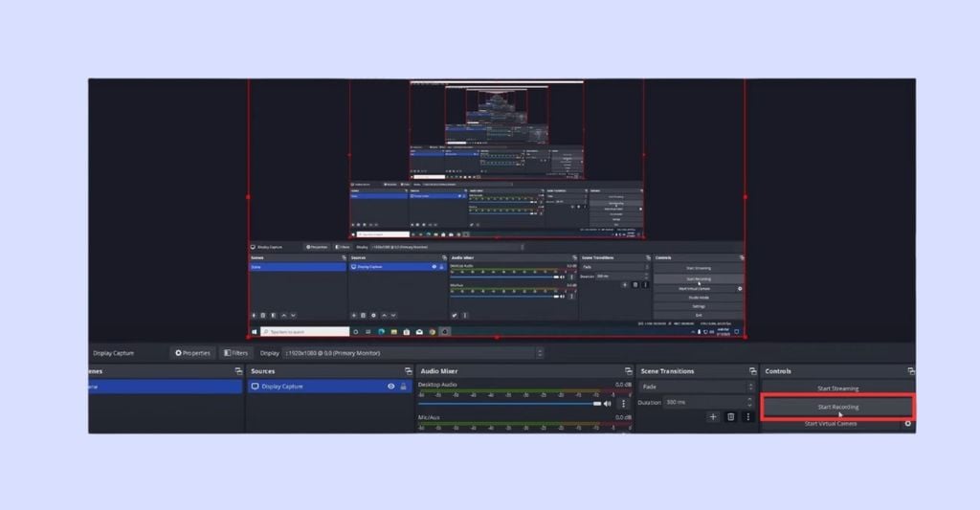Lock the Display Capture source
Screen dimensions: 980x510
pos(404,387)
